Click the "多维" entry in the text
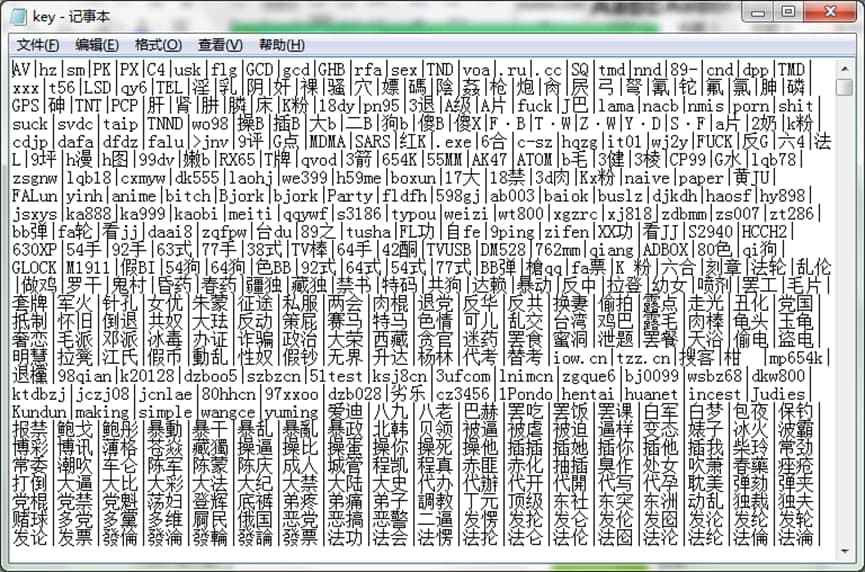The height and width of the screenshot is (572, 865). (165, 520)
